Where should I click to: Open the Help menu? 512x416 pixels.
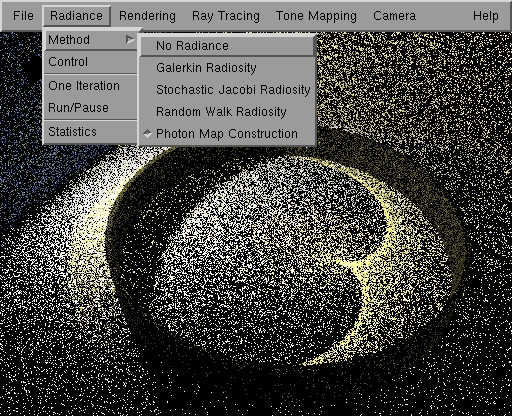[486, 16]
